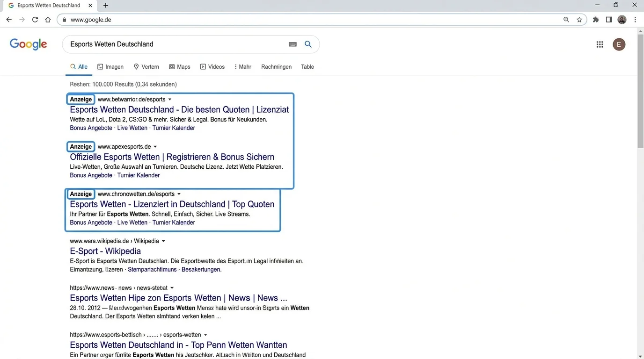644x359 pixels.
Task: Open on-screen keyboard icon in search box
Action: (293, 44)
